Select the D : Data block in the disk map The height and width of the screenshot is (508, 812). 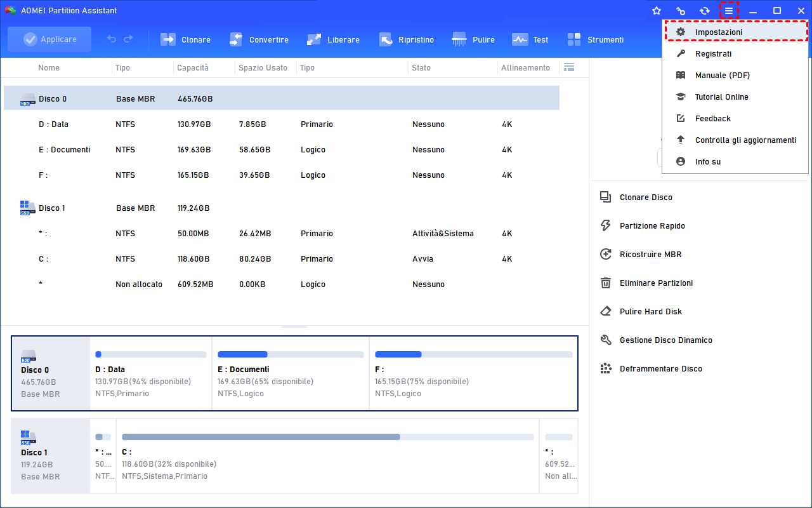(x=151, y=373)
